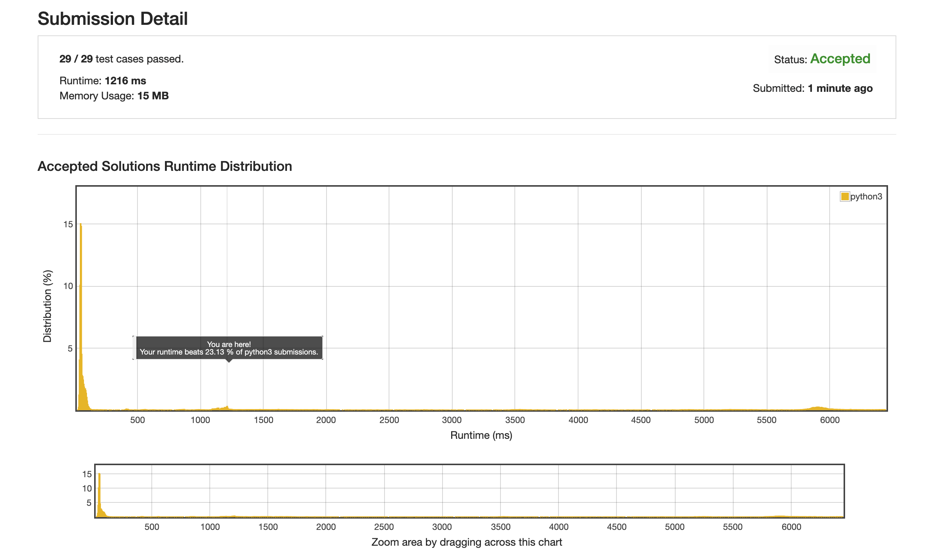Click the 1216 ms runtime value

pos(125,81)
